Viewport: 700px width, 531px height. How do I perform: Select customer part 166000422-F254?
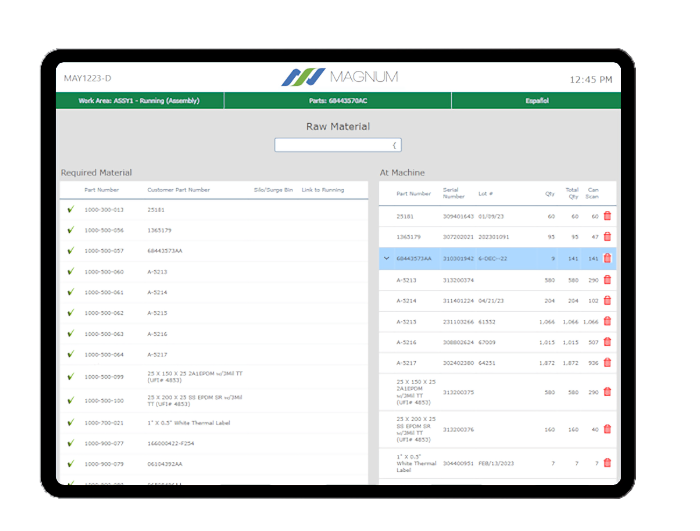[x=171, y=443]
